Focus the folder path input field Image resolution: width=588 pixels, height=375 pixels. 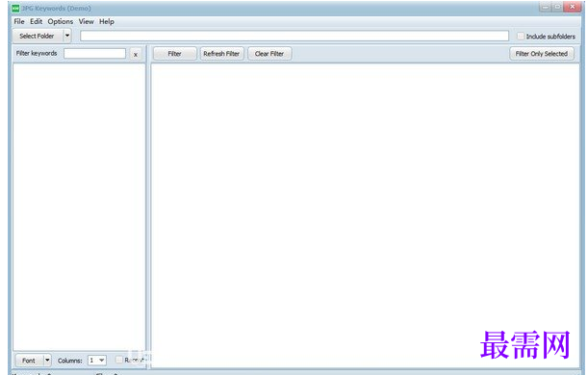coord(294,36)
